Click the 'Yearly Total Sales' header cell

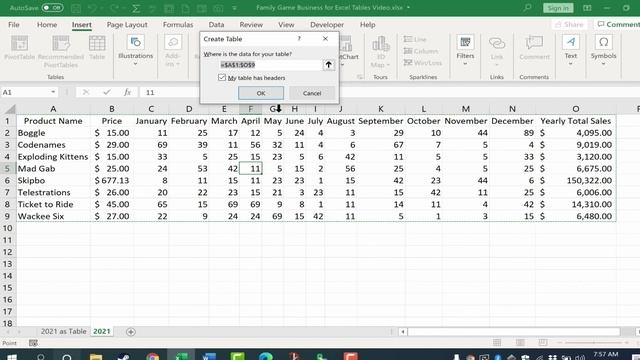pyautogui.click(x=576, y=121)
